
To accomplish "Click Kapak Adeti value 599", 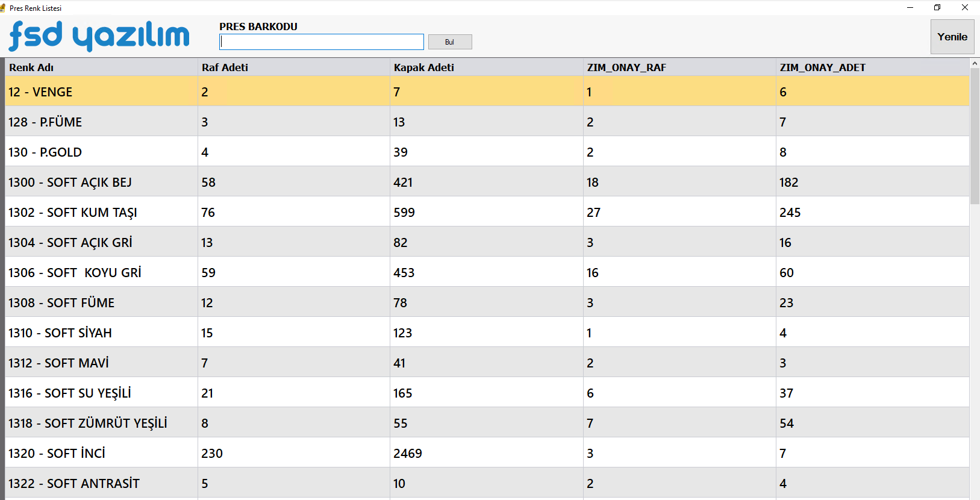I will point(404,213).
